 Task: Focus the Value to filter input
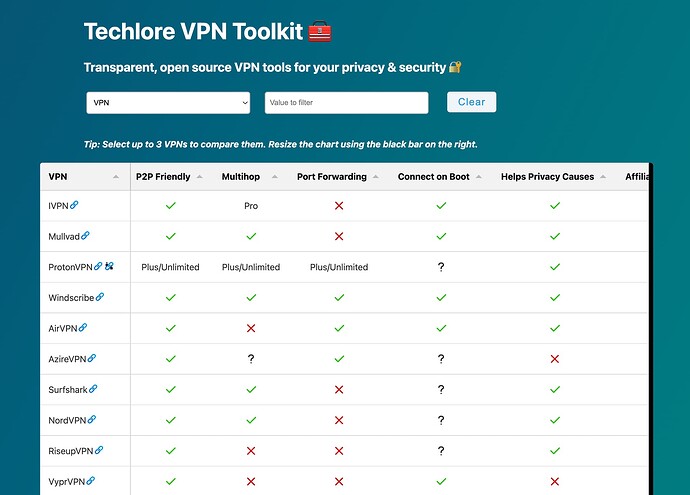click(x=346, y=102)
